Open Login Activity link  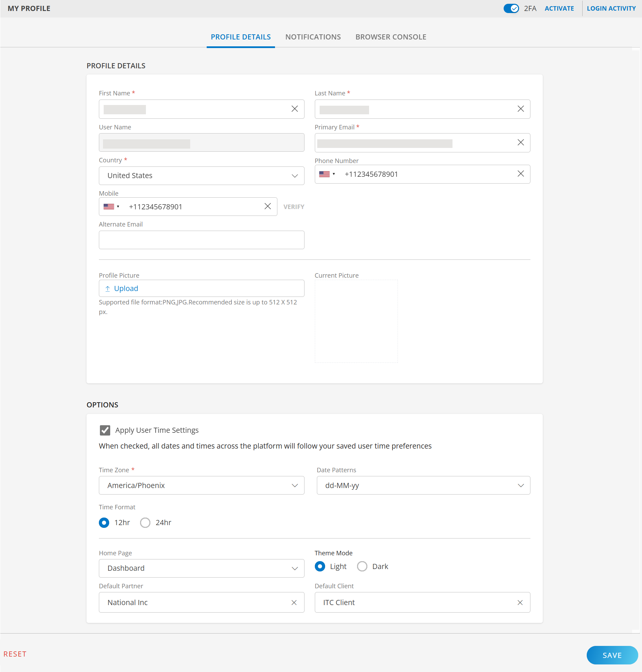611,9
